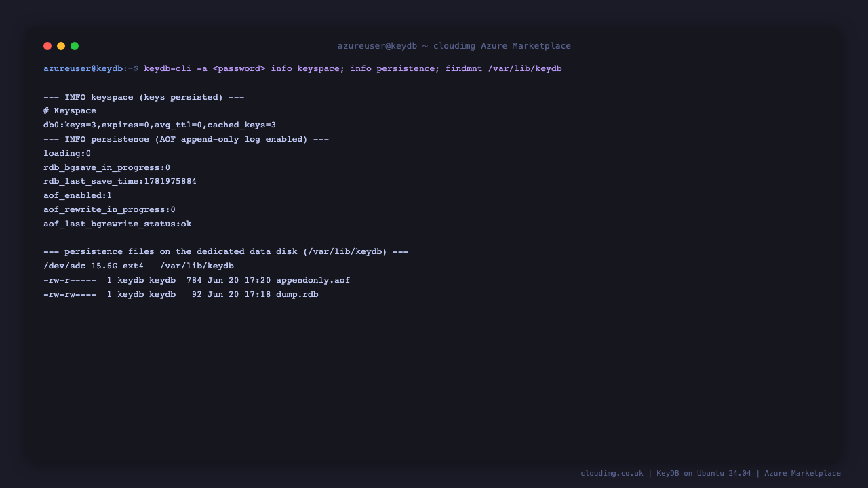Click the INFO keyspace header line
This screenshot has height=488, width=868.
(144, 97)
